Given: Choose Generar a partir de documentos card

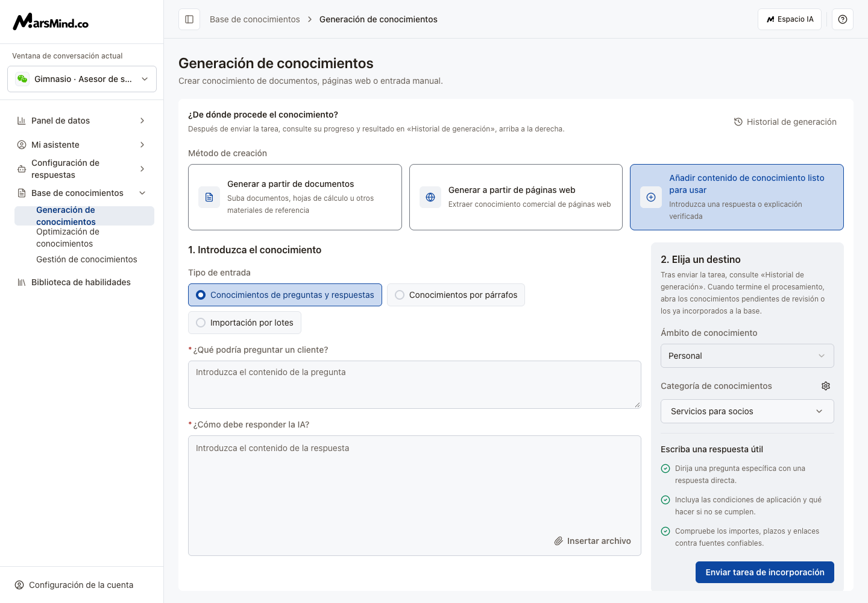Looking at the screenshot, I should (x=295, y=197).
